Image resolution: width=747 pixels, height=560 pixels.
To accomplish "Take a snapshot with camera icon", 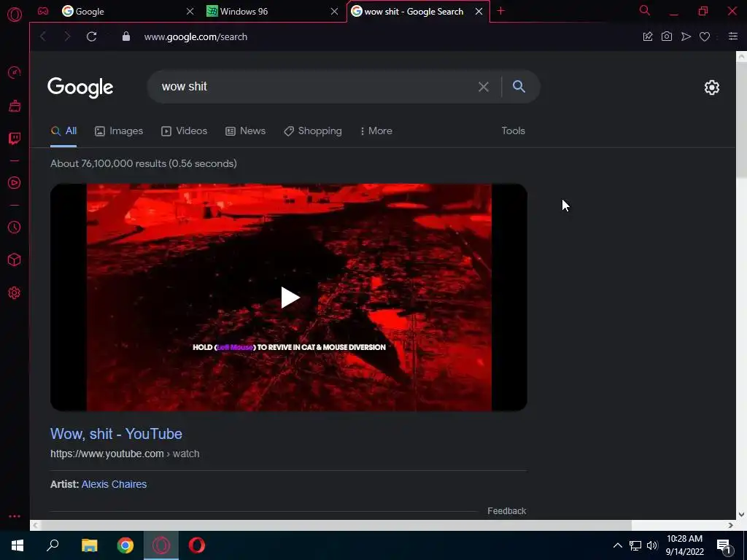I will coord(667,36).
